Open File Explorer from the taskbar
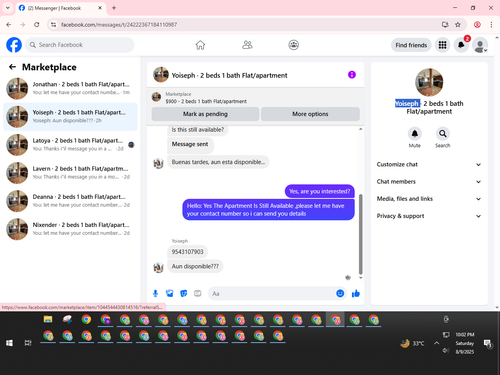 (48, 319)
